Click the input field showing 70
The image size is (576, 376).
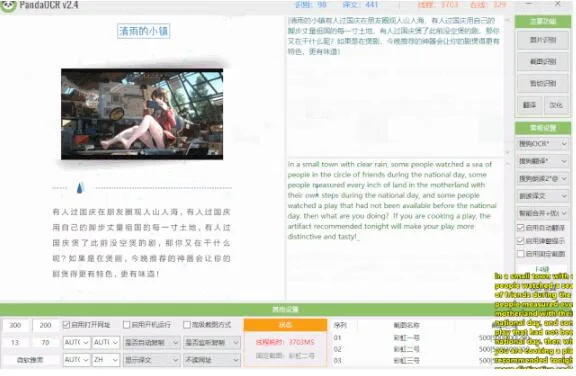46,343
